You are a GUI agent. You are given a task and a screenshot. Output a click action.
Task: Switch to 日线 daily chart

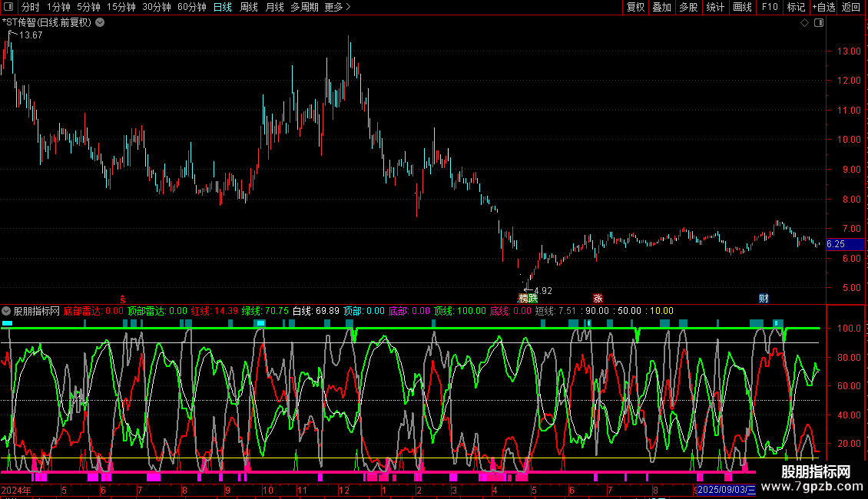tap(223, 7)
